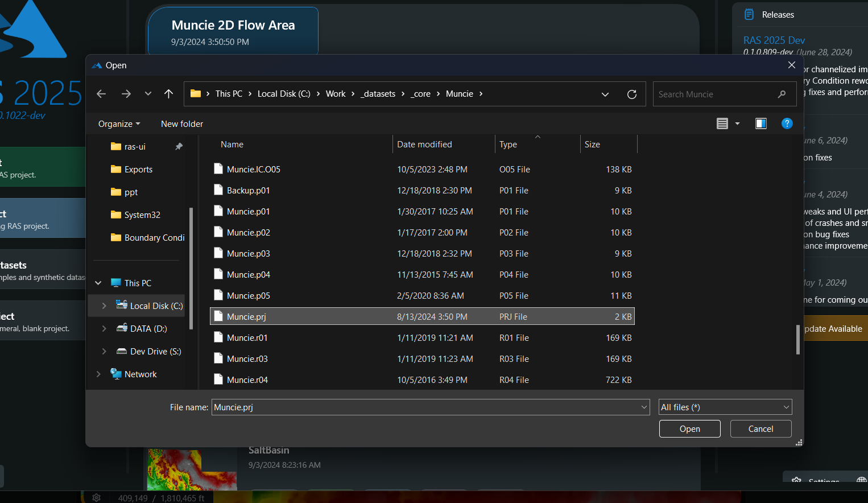Open the All files type dropdown
Viewport: 868px width, 503px height.
click(x=725, y=407)
